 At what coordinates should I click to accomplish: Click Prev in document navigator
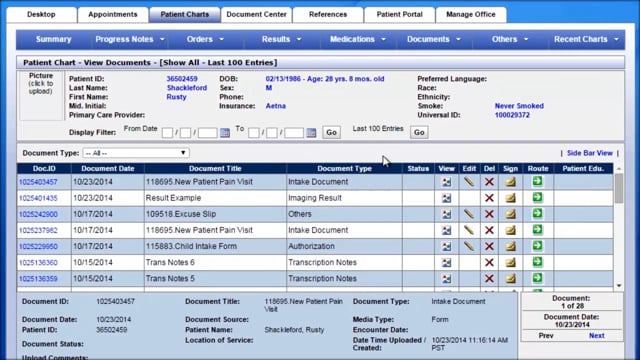pos(546,336)
